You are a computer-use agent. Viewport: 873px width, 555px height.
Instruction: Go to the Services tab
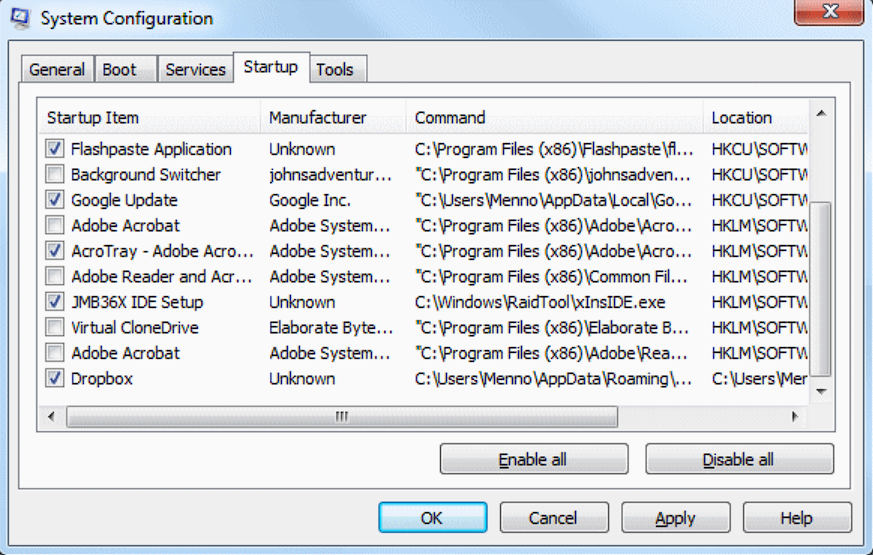tap(195, 69)
